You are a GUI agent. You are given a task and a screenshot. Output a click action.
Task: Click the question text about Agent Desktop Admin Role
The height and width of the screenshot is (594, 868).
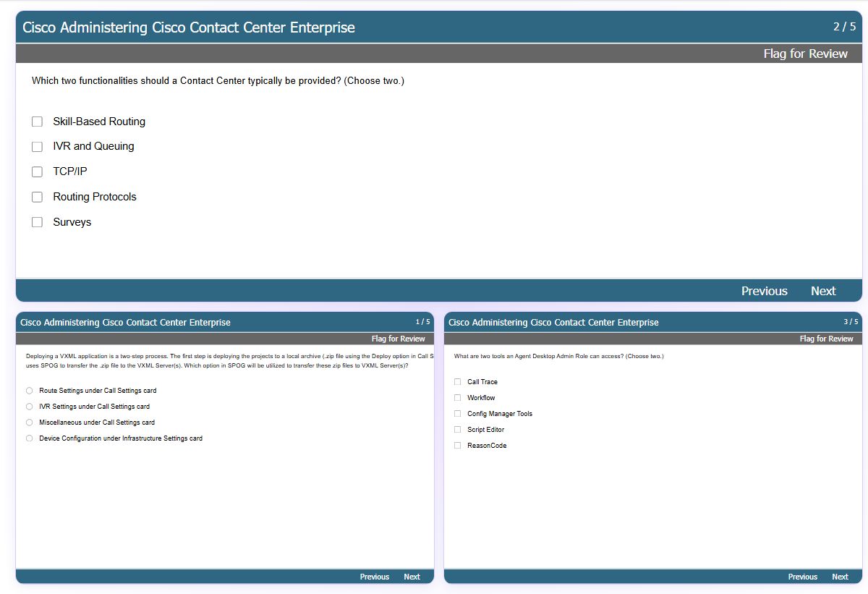click(558, 357)
